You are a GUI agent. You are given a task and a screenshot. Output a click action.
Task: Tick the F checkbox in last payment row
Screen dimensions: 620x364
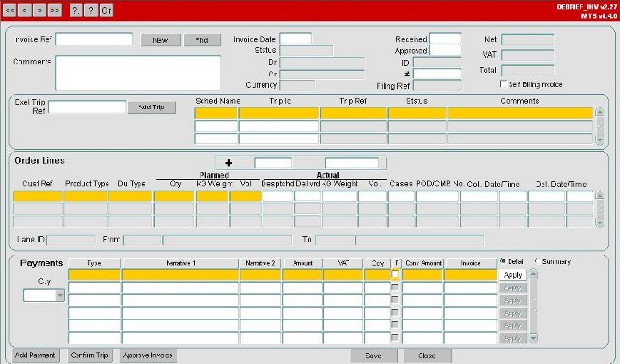[x=395, y=337]
